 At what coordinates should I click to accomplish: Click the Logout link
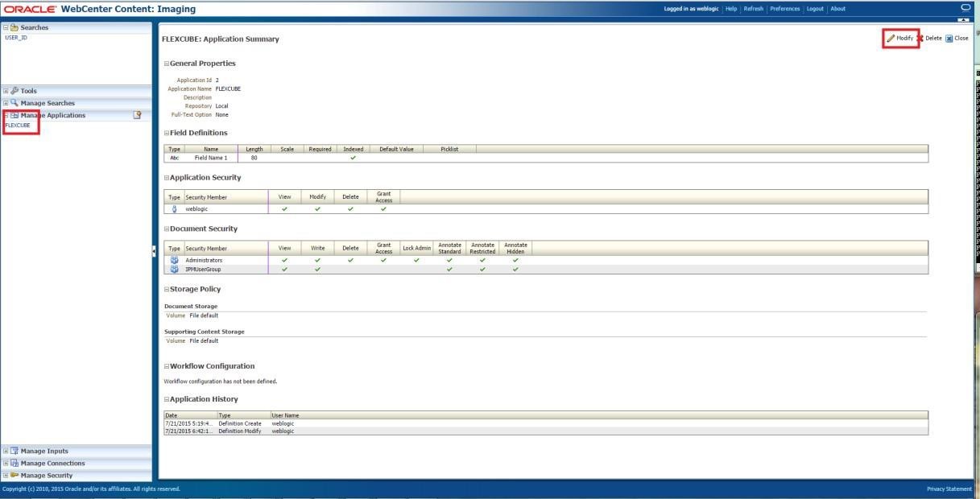(x=815, y=9)
